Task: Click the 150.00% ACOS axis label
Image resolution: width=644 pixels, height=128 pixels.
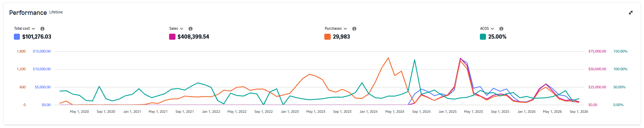Action: coord(620,51)
